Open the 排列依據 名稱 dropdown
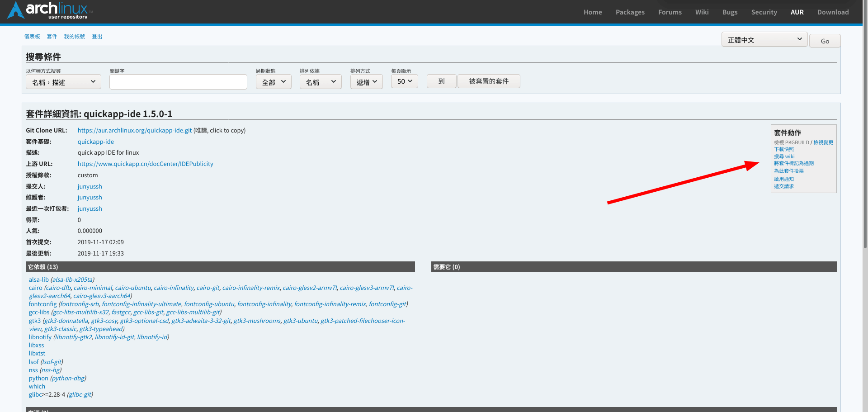 click(321, 82)
